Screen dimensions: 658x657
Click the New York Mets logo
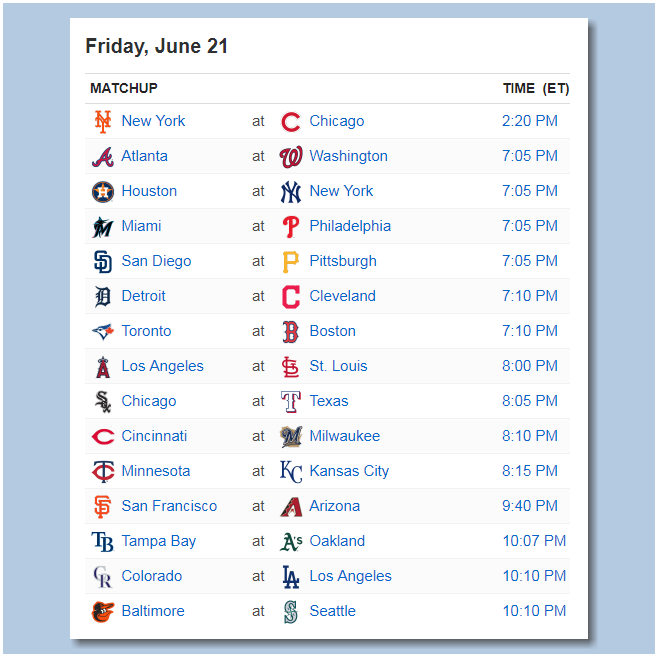click(x=103, y=122)
